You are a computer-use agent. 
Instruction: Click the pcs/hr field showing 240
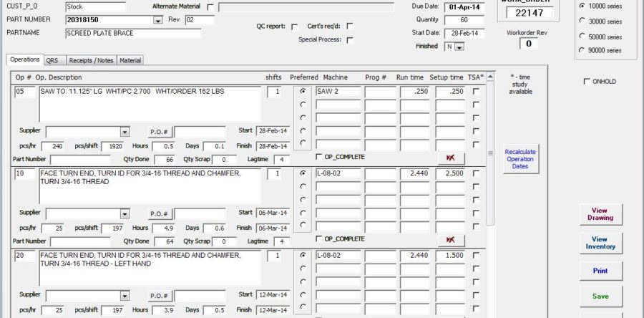52,147
